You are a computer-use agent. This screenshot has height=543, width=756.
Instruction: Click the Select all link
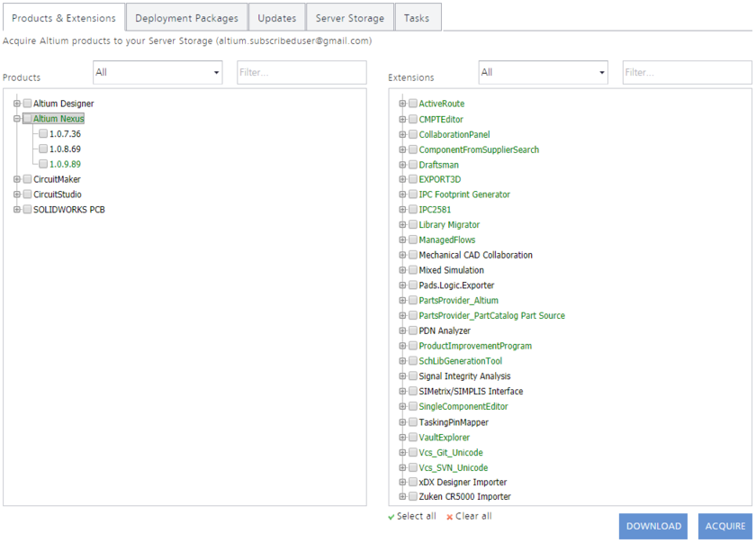(x=412, y=516)
